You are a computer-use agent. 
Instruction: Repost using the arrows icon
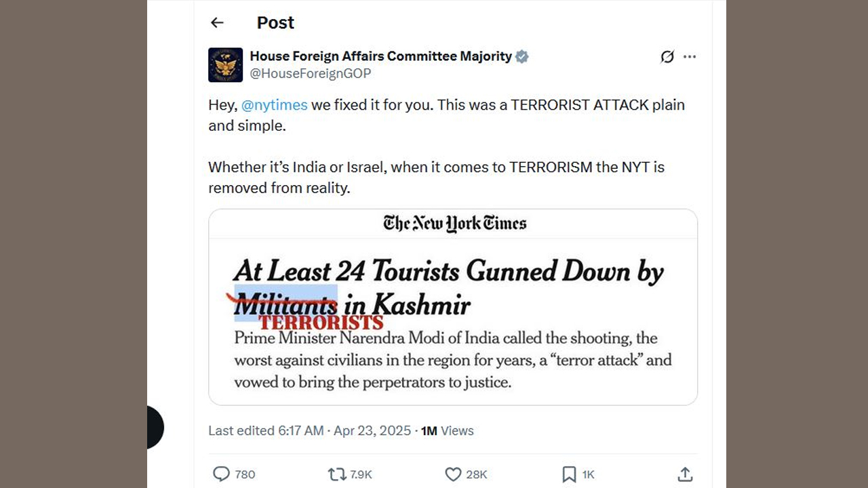click(337, 474)
